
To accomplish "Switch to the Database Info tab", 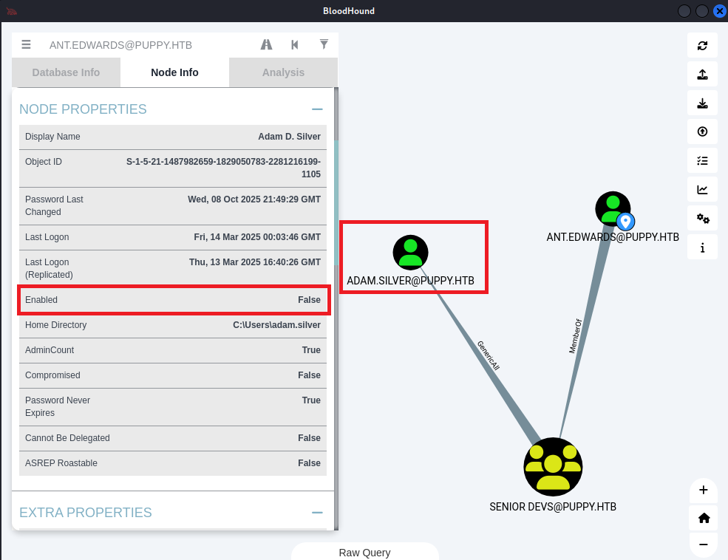I will [66, 72].
